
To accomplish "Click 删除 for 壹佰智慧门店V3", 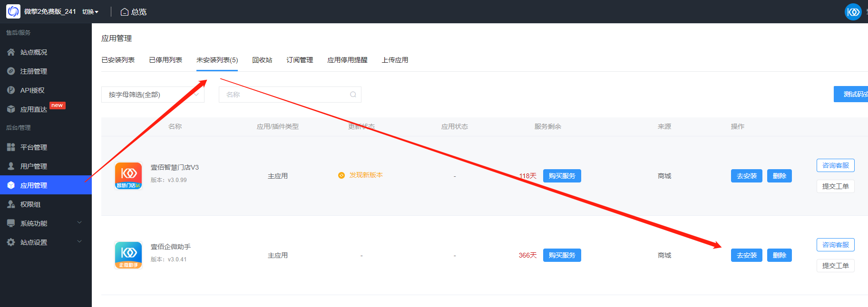I will 779,176.
